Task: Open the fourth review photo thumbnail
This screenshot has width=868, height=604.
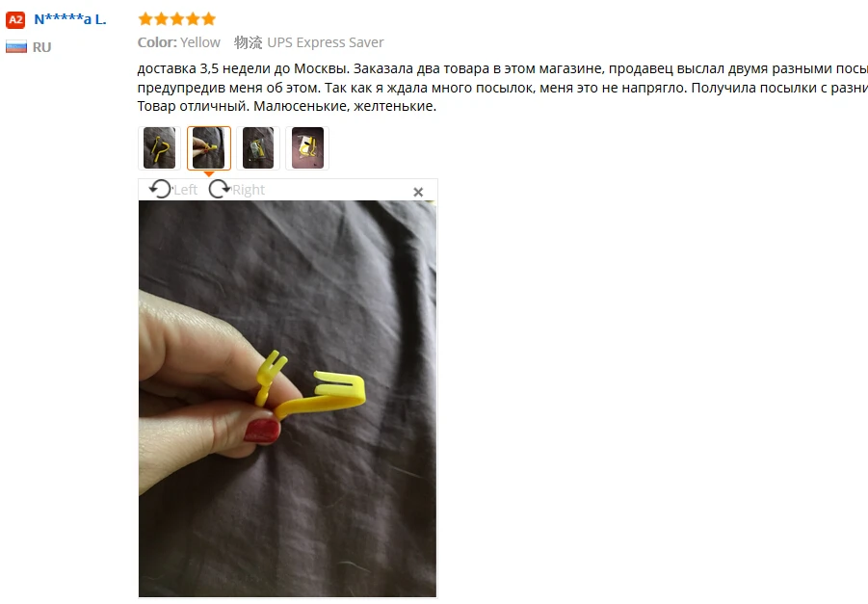Action: tap(307, 147)
